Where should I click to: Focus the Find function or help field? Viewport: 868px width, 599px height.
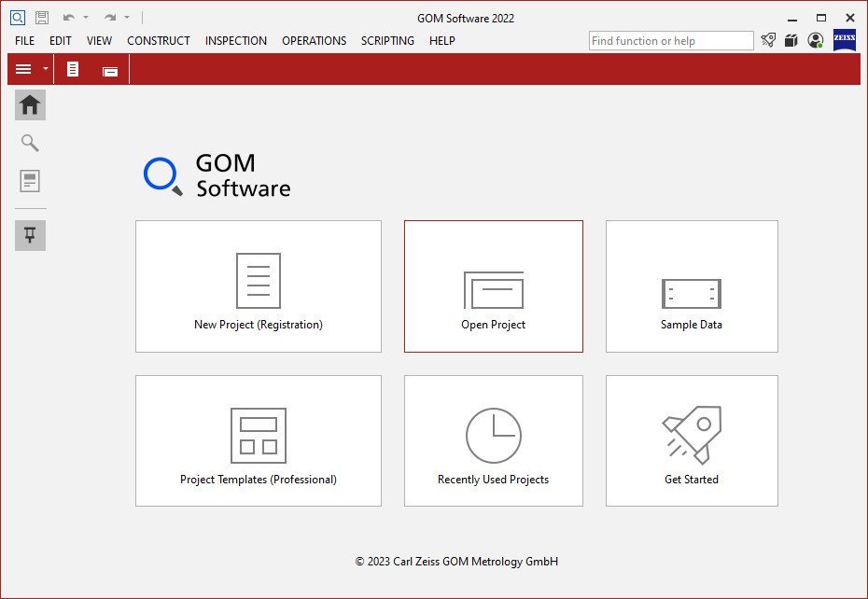tap(671, 41)
